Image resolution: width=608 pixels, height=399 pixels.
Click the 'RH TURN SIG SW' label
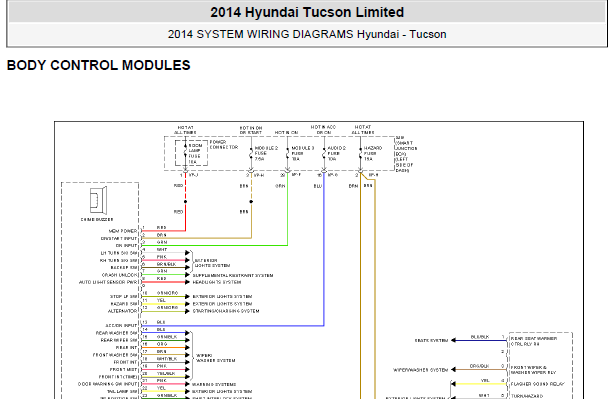click(119, 260)
